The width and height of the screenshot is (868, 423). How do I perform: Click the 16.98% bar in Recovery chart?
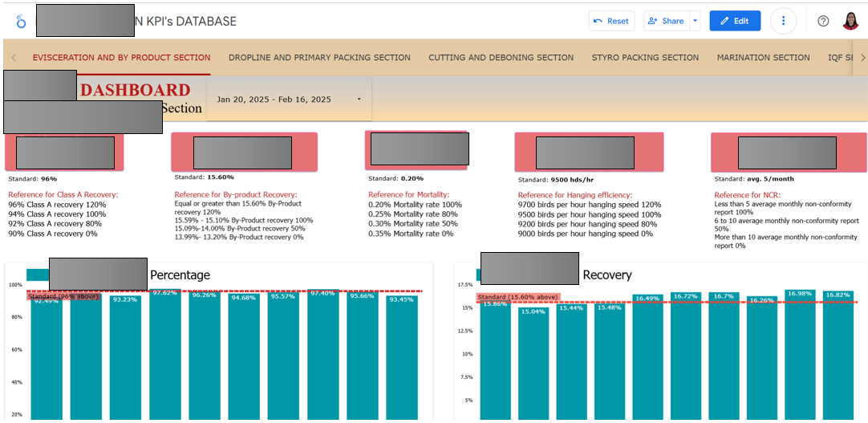coord(800,355)
